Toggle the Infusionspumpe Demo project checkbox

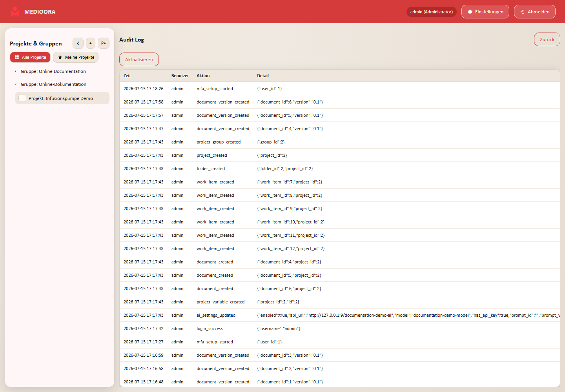(22, 98)
